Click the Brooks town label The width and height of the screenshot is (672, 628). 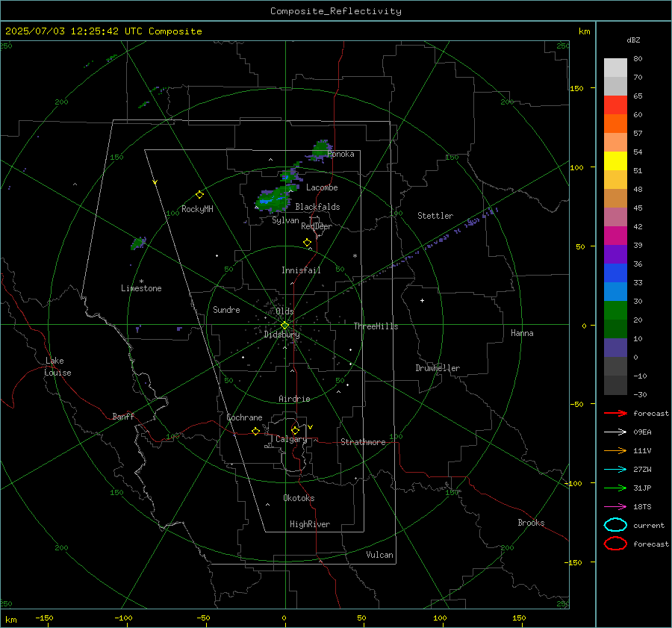(x=531, y=523)
